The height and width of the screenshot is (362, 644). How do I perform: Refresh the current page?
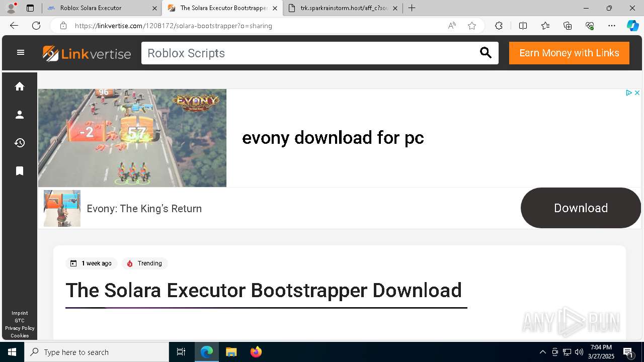click(x=36, y=26)
